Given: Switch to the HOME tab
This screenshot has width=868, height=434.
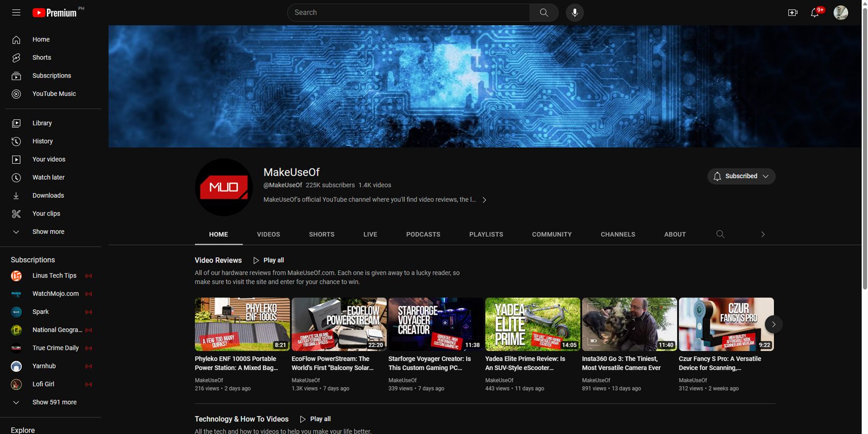Looking at the screenshot, I should [x=219, y=234].
